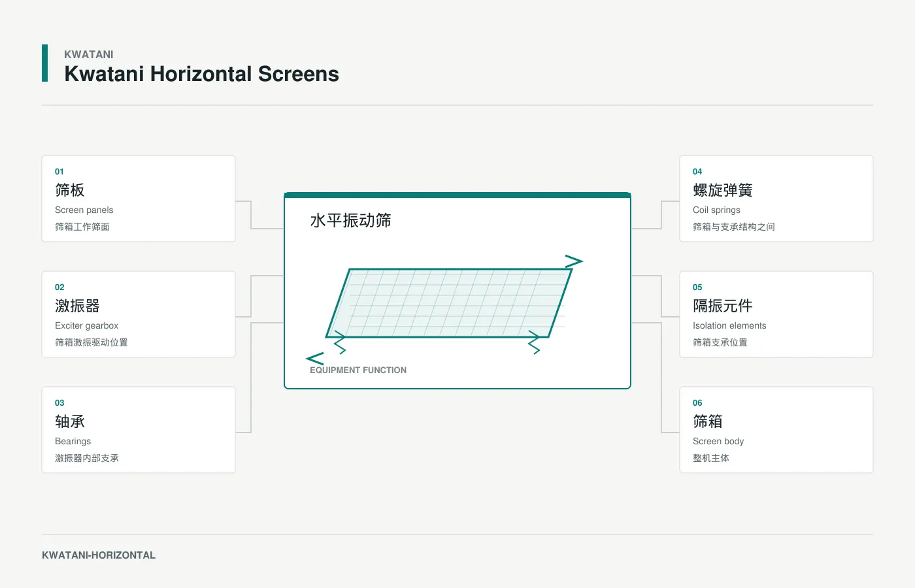Select the '筛板' card heading

[70, 190]
